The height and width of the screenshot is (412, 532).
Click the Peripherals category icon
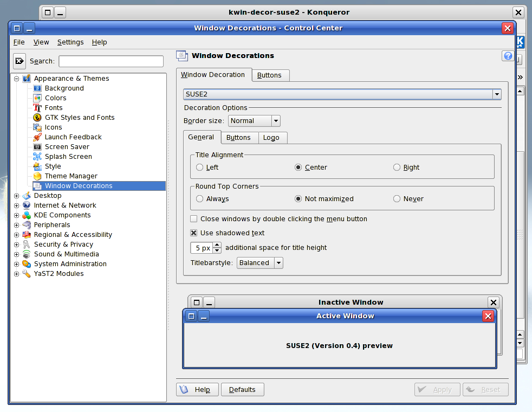click(x=27, y=225)
